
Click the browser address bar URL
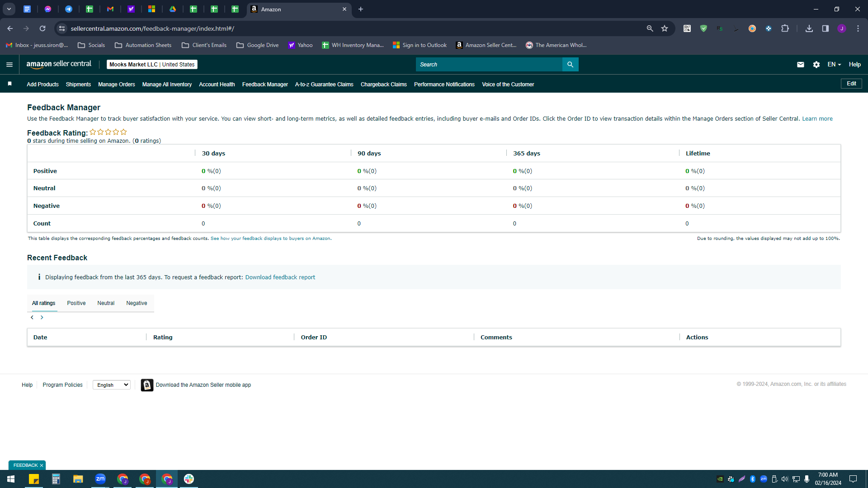pyautogui.click(x=152, y=28)
